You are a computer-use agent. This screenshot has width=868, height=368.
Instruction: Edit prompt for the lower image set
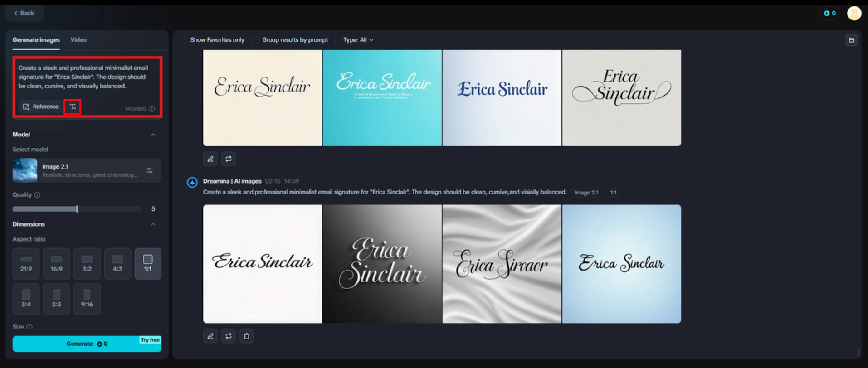210,336
